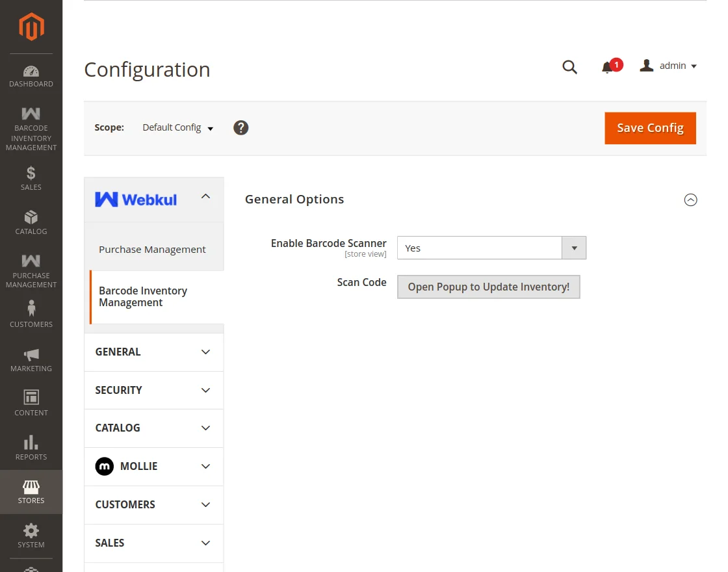Collapse the General Options panel
The image size is (728, 572).
tap(690, 200)
